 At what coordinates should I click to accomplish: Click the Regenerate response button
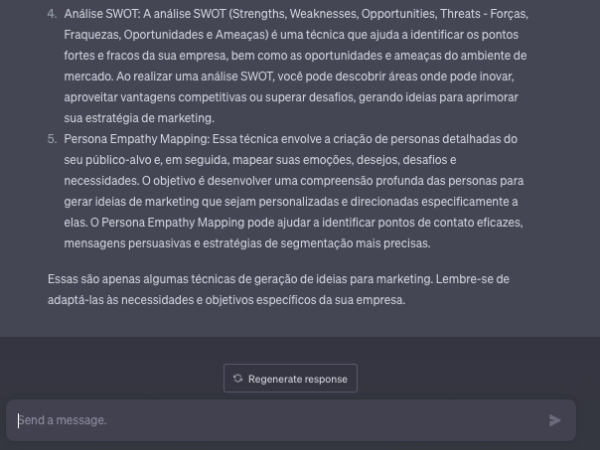click(290, 379)
